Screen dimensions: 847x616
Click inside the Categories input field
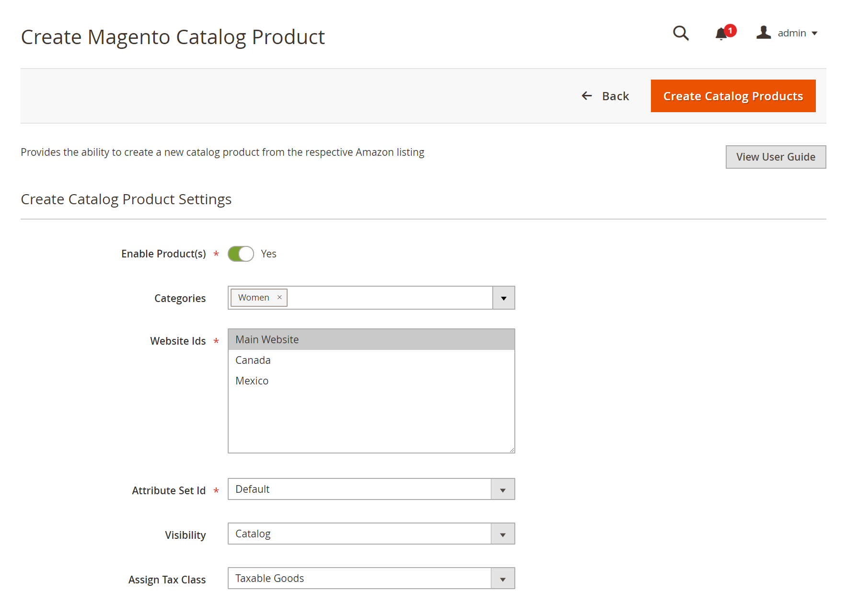(x=389, y=298)
